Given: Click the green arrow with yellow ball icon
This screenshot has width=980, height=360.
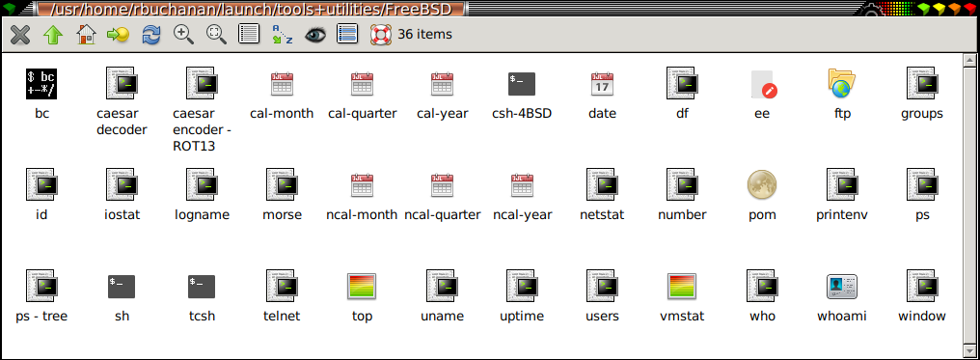Looking at the screenshot, I should point(118,35).
